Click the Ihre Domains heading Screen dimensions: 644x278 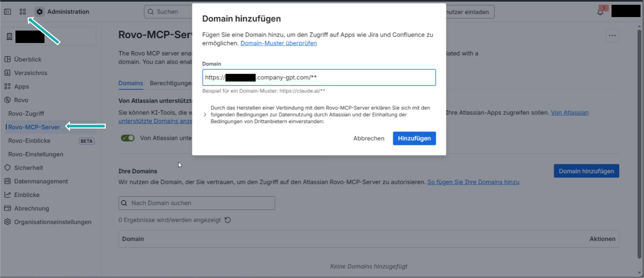[x=138, y=171]
